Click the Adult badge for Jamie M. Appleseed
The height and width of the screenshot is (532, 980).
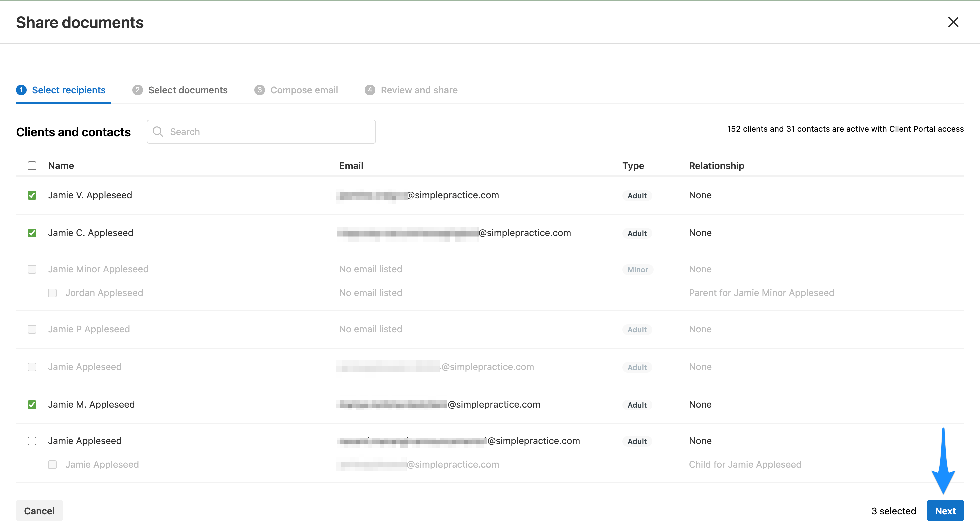(x=637, y=405)
